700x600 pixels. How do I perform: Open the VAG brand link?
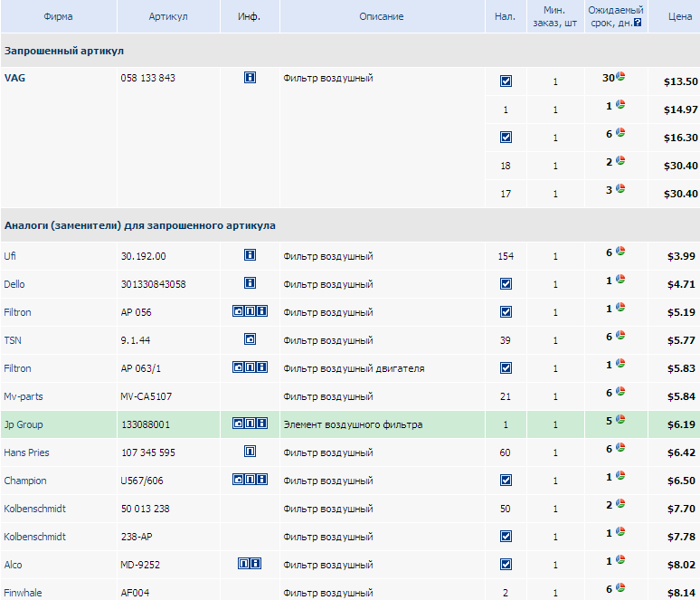pos(14,78)
